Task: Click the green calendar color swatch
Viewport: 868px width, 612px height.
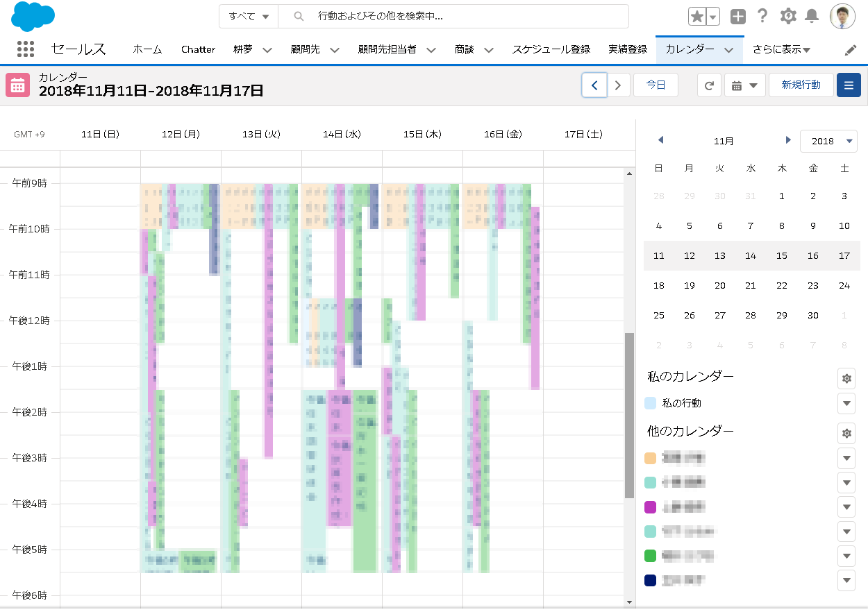Action: [x=649, y=556]
